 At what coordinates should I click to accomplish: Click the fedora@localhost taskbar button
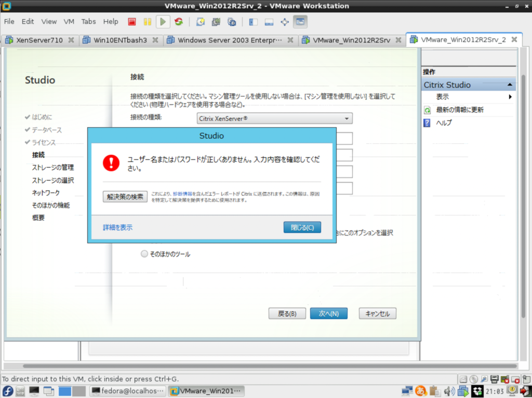[x=128, y=391]
